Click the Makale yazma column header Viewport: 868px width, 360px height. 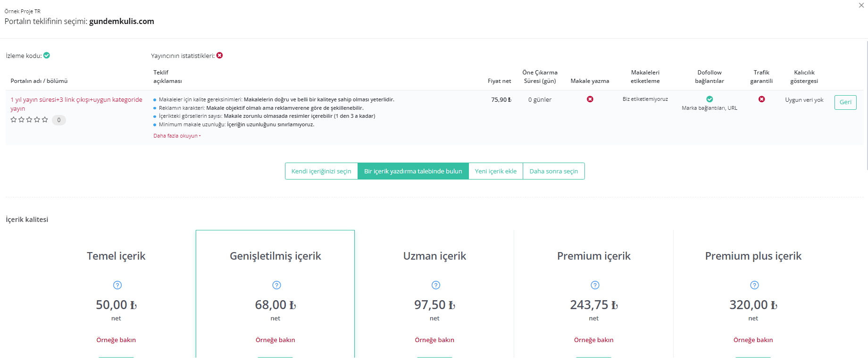coord(590,81)
